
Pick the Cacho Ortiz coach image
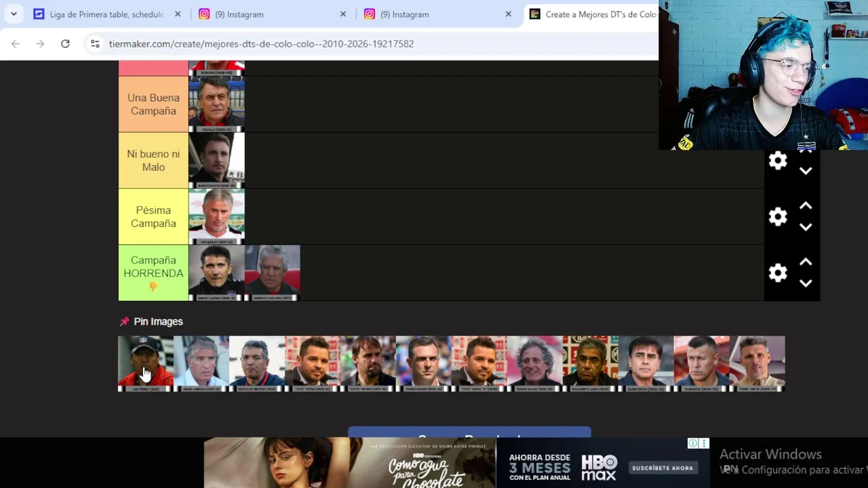(757, 364)
